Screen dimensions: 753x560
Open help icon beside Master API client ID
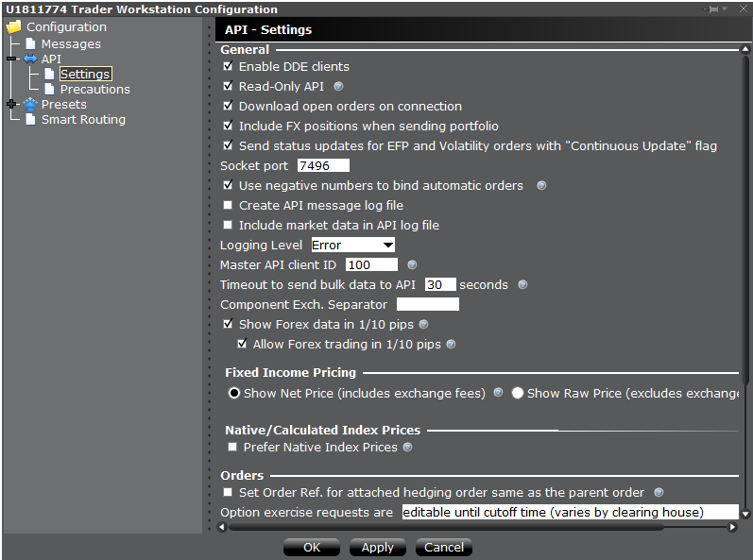click(x=412, y=264)
